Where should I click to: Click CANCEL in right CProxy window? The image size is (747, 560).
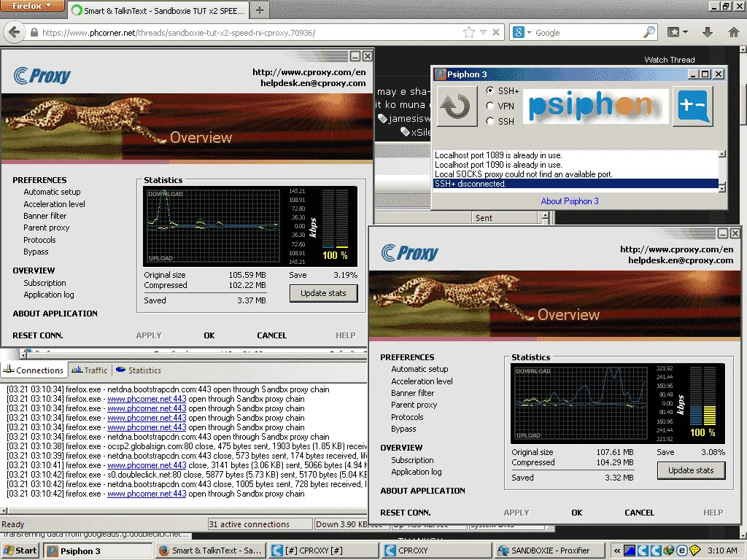coord(639,513)
